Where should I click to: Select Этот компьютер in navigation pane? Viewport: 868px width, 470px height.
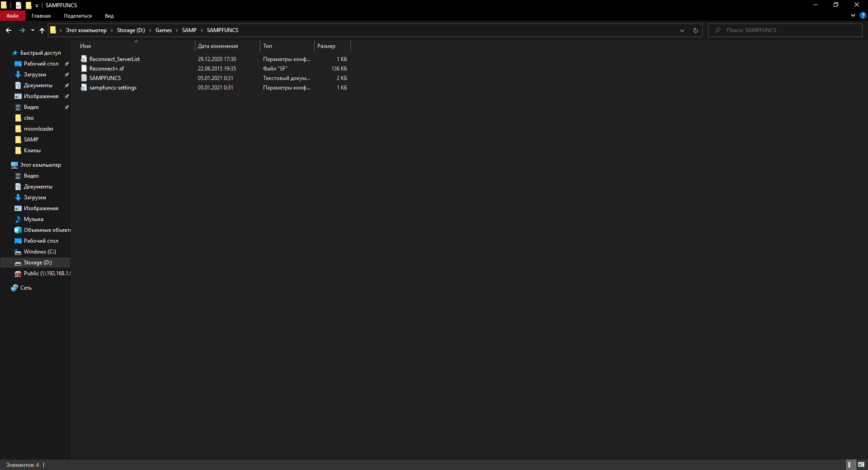tap(40, 165)
